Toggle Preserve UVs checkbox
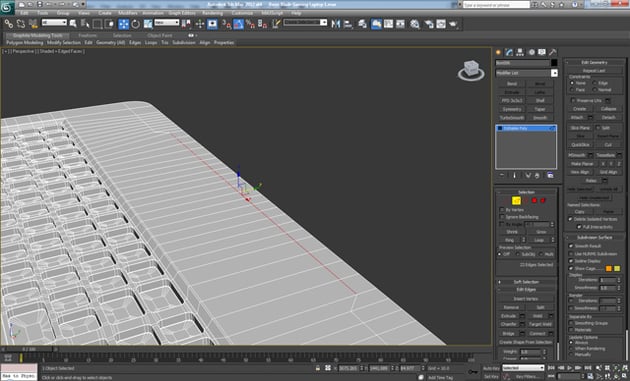Screen dimensions: 630x381 point(573,100)
